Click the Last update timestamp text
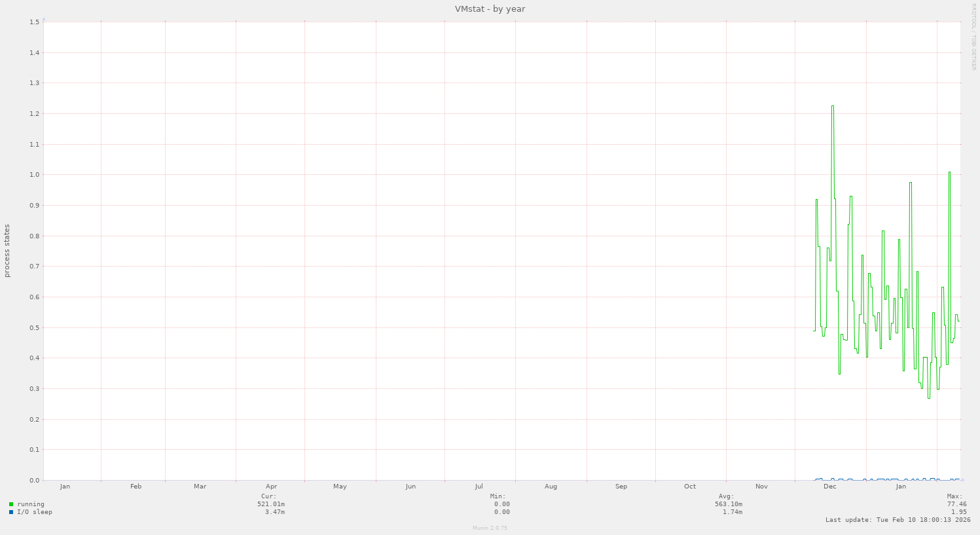980x535 pixels. (898, 520)
